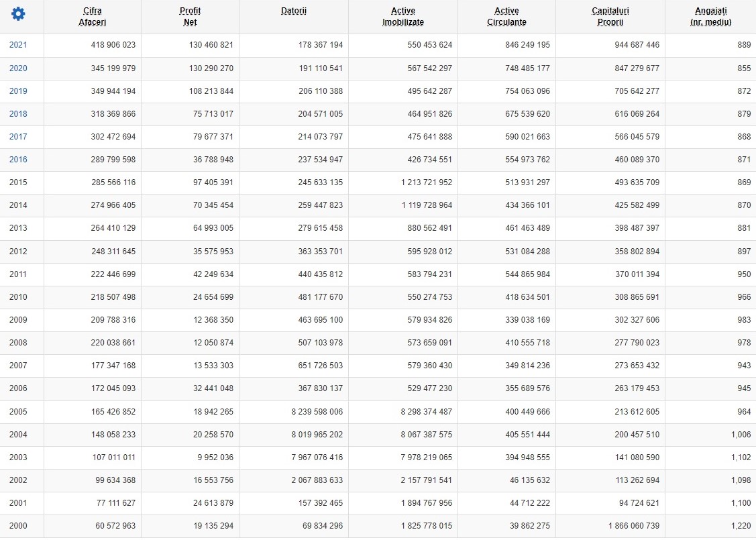Click the Active Imobilizate column header
Image resolution: width=756 pixels, height=540 pixels.
click(403, 16)
